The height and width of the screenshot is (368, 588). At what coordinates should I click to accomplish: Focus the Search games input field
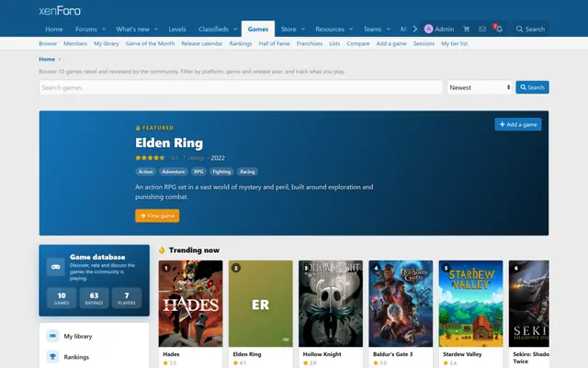(x=241, y=87)
